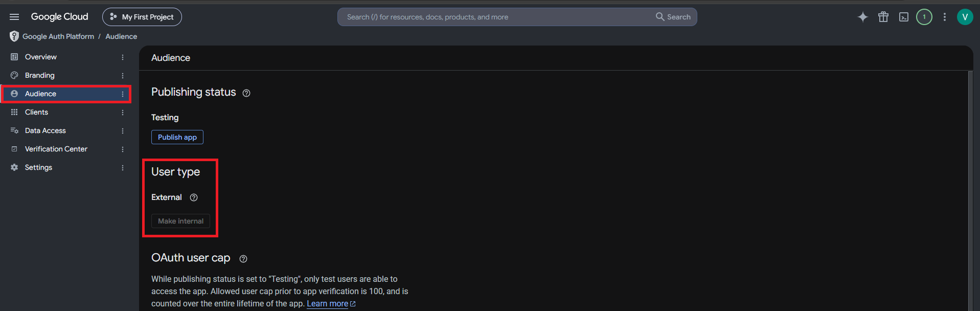The width and height of the screenshot is (980, 311).
Task: Focus the resource search field
Action: point(496,17)
